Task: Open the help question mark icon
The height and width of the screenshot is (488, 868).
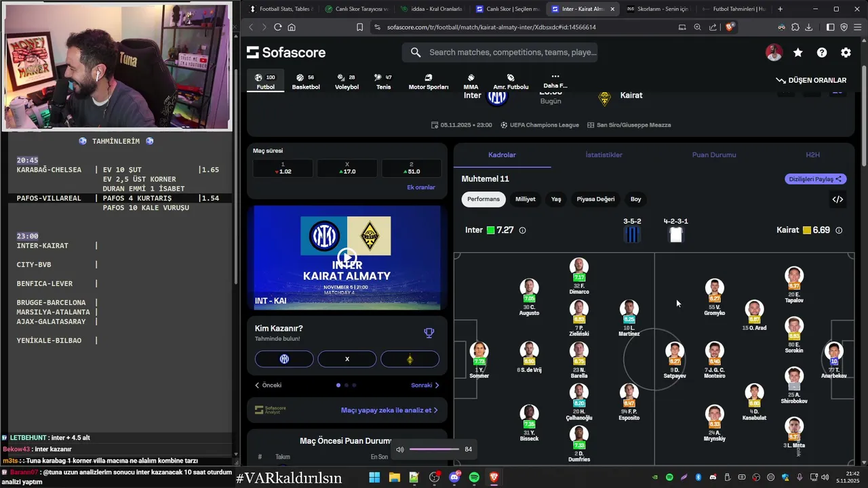Action: click(x=822, y=52)
